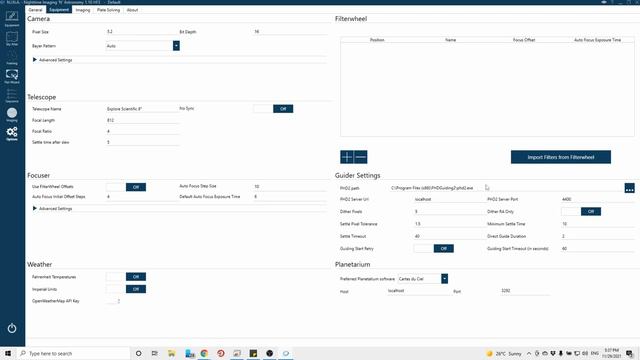Click the Focal Ratio field
640x360 pixels.
[142, 131]
